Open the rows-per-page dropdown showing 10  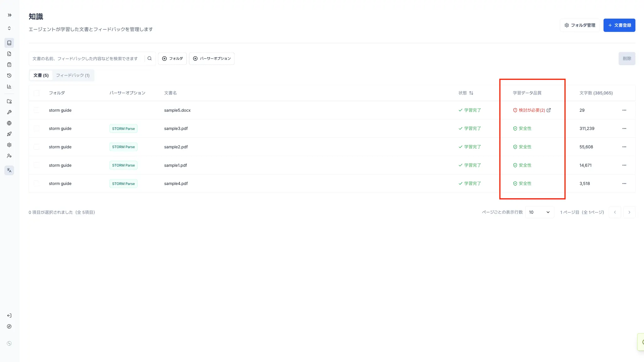pyautogui.click(x=539, y=212)
